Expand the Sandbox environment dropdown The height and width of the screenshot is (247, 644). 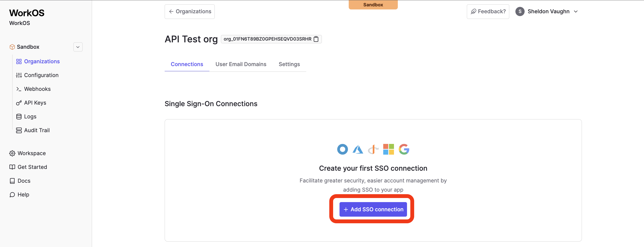coord(78,47)
